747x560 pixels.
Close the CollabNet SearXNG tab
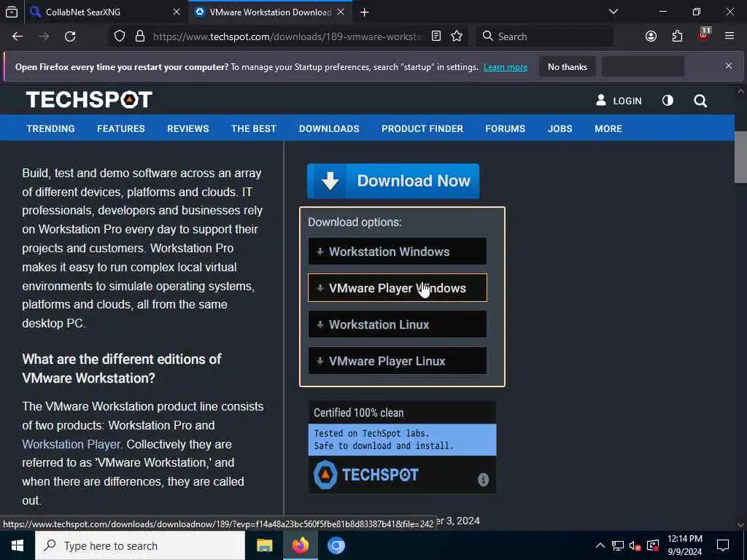(177, 12)
